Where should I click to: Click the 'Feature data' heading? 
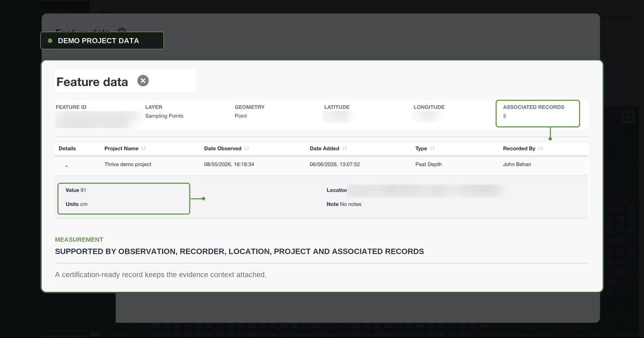(92, 82)
